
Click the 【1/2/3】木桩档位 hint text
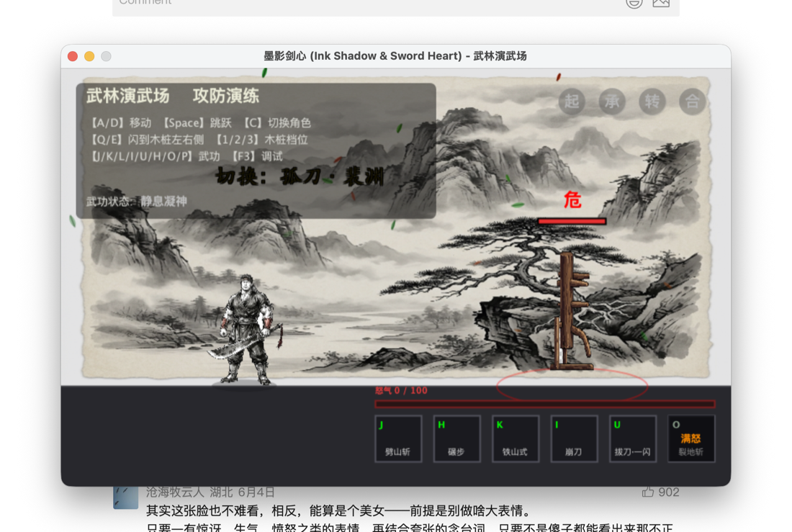point(261,140)
